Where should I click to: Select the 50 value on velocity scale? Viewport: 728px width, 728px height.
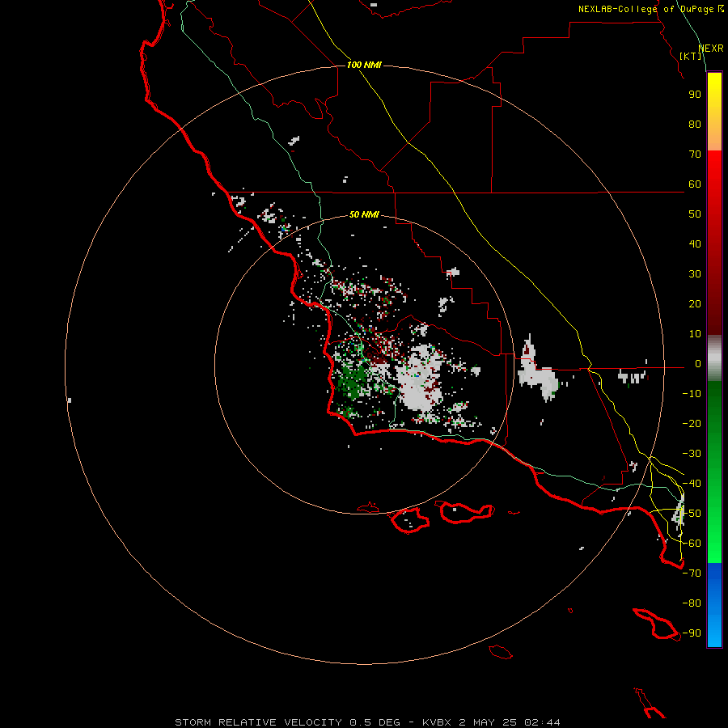(695, 214)
